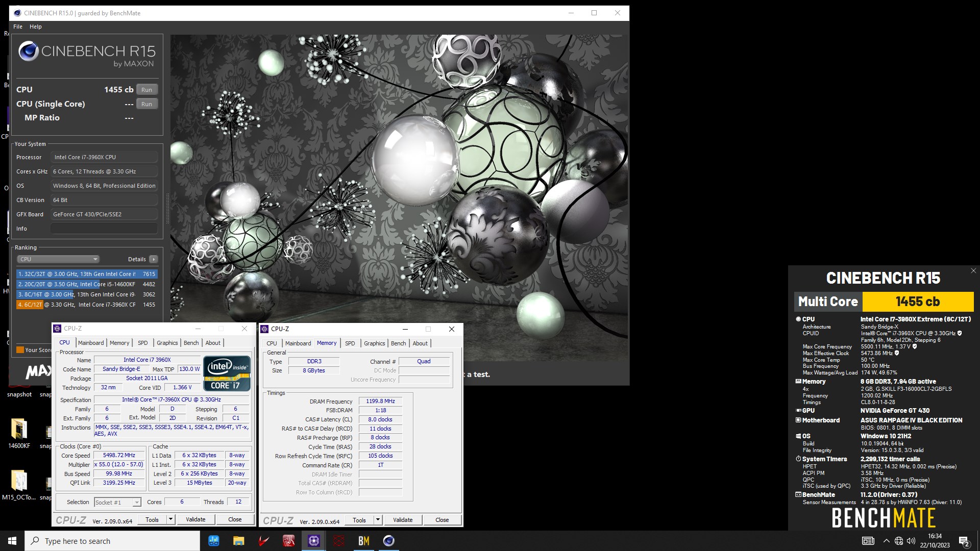
Task: Open the CPU-Z app in the taskbar
Action: coord(313,541)
